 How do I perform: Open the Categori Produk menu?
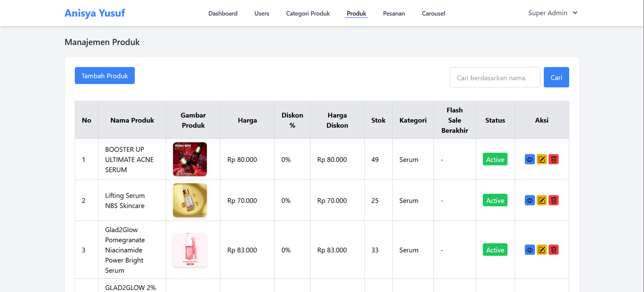click(x=308, y=13)
